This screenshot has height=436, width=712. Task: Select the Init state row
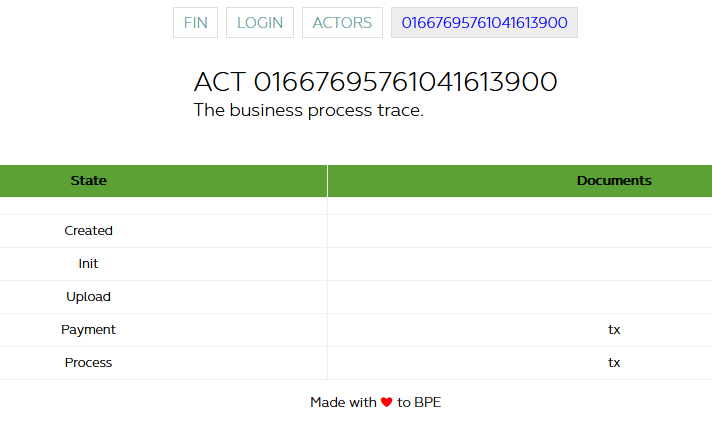coord(88,264)
